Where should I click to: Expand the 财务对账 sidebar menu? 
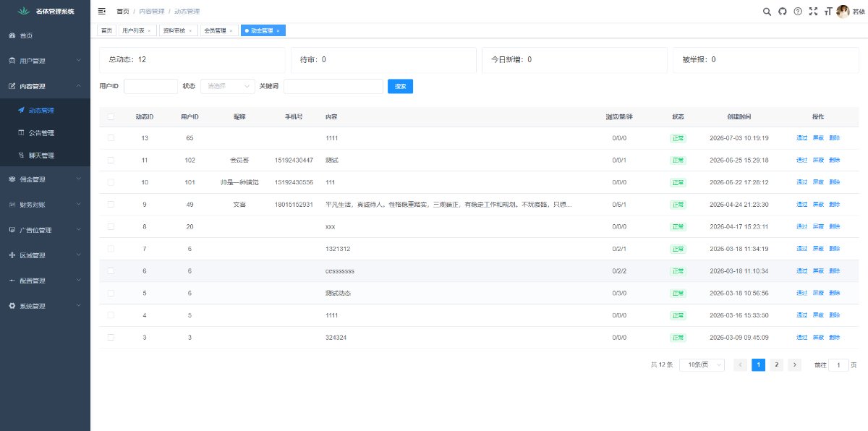[x=45, y=205]
